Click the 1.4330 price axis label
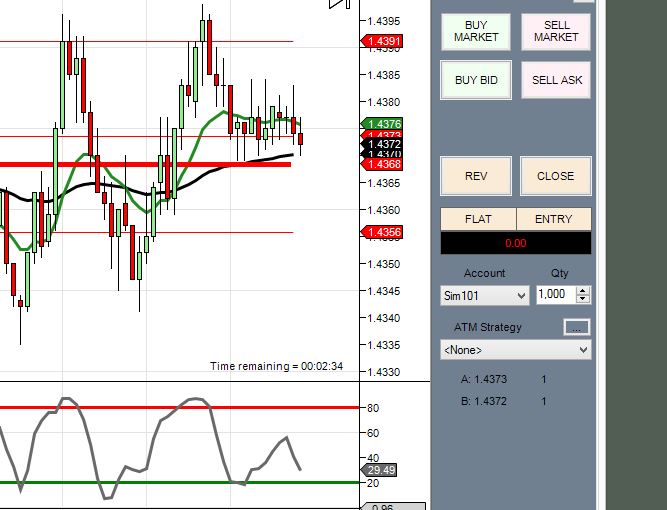The image size is (667, 510). pos(384,372)
